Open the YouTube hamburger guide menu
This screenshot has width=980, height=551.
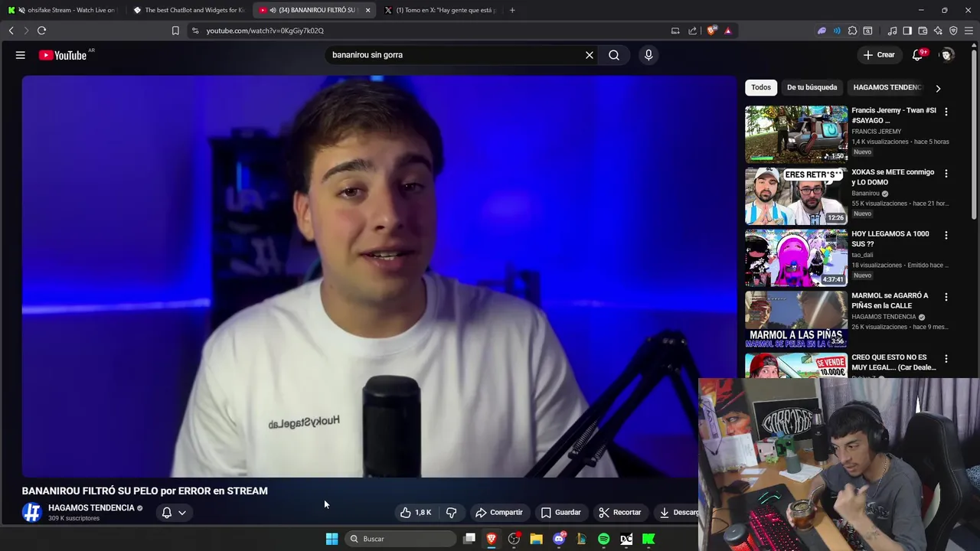pyautogui.click(x=21, y=55)
